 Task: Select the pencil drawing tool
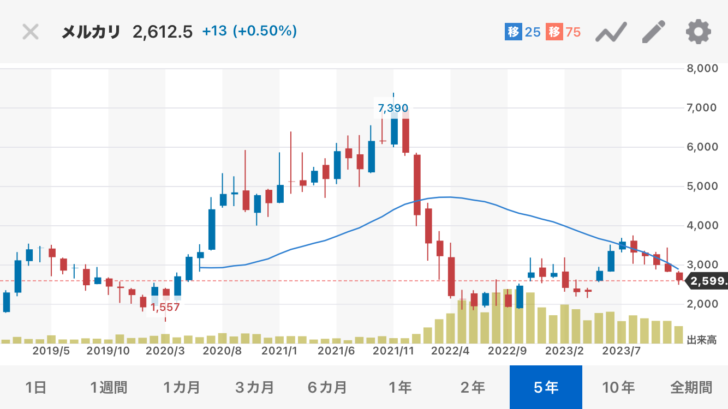[x=653, y=32]
